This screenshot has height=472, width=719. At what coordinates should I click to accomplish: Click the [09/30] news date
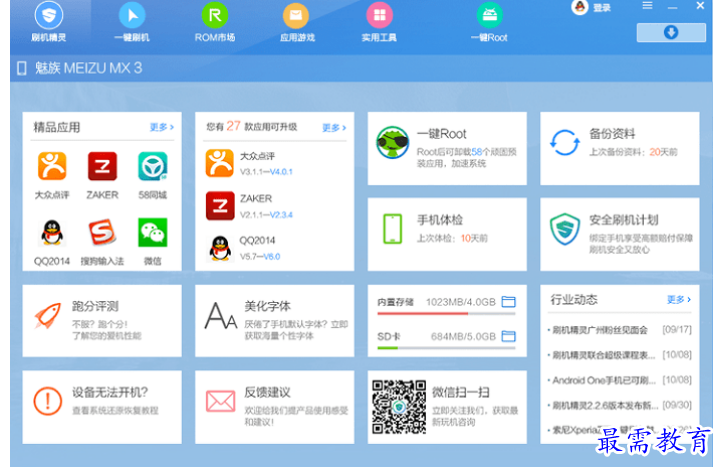[677, 405]
